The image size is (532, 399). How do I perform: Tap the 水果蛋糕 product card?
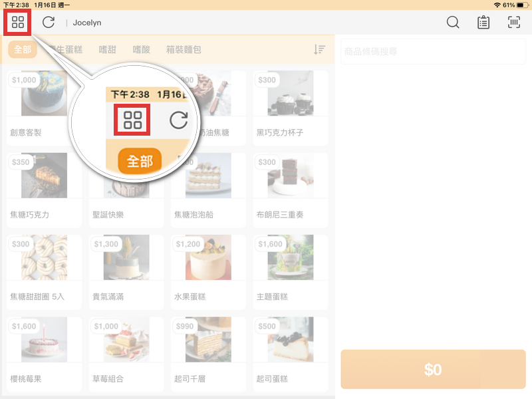coord(207,269)
